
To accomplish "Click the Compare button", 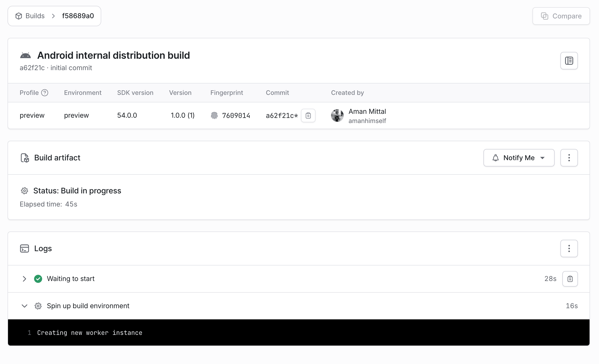I will [x=561, y=16].
